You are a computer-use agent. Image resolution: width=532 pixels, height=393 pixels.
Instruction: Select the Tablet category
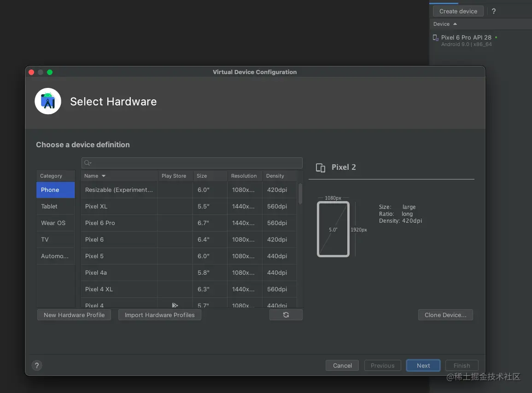(56, 207)
